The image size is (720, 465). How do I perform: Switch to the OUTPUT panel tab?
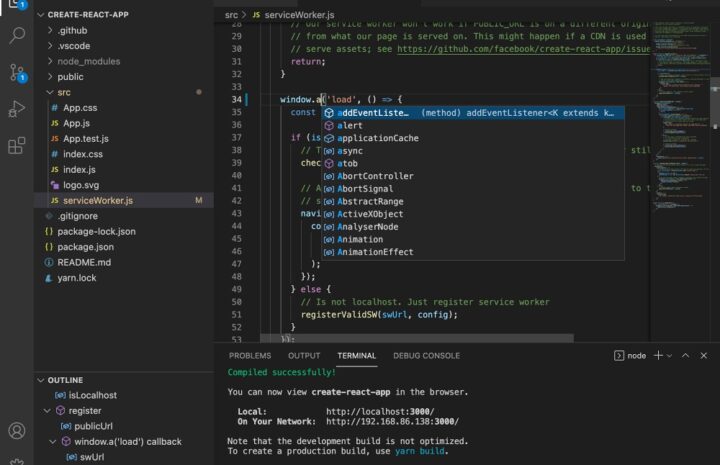(304, 356)
